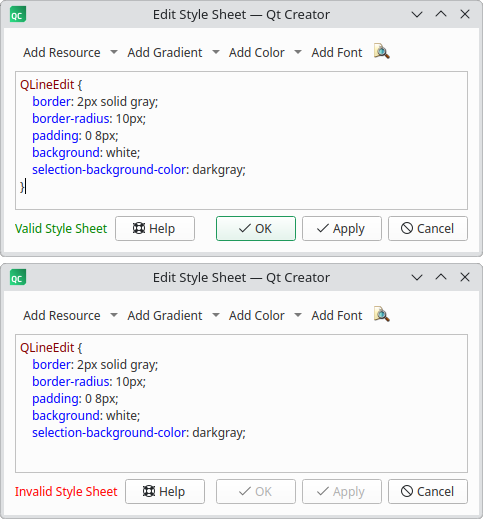
Task: Click 'selection-background-color: darkgray;' in top editor
Action: 139,170
